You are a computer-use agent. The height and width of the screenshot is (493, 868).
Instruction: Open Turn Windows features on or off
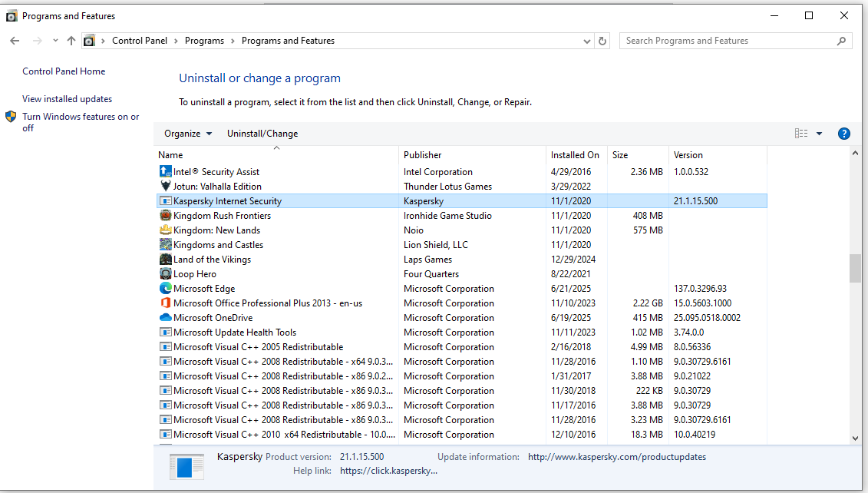[x=81, y=122]
